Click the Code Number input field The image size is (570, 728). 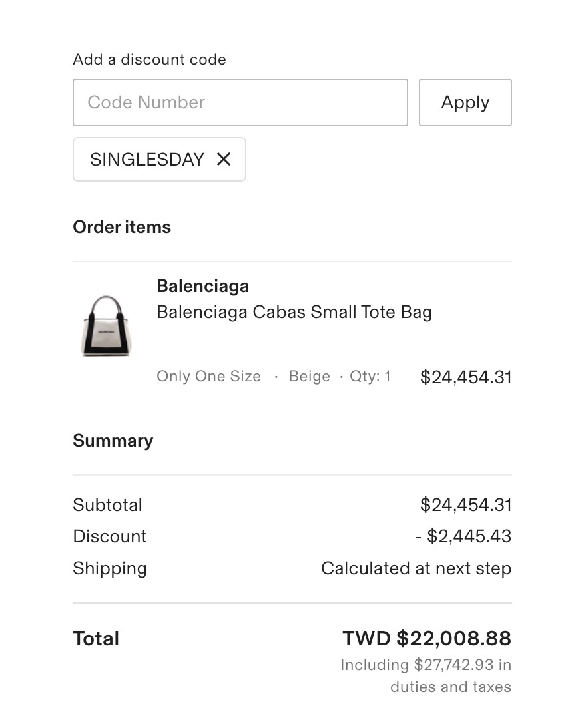[240, 102]
